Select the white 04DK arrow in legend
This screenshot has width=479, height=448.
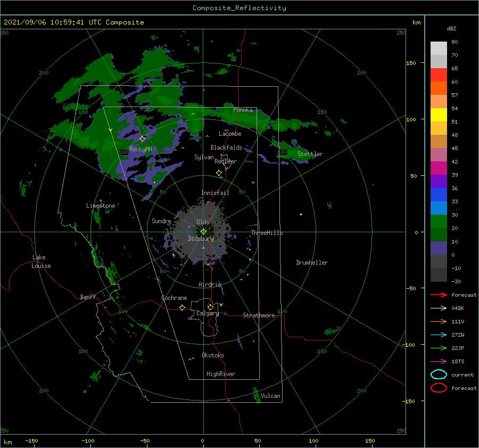tap(439, 308)
